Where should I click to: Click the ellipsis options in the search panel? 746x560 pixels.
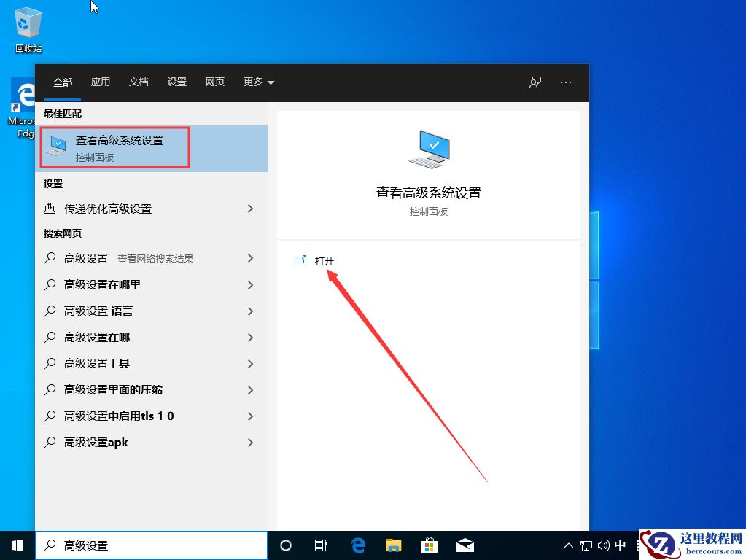565,82
